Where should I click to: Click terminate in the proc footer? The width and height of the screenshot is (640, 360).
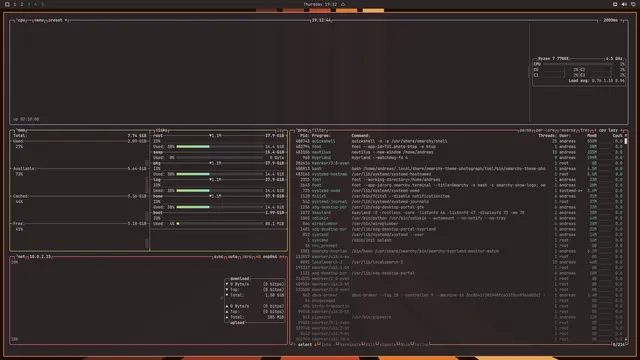[349, 345]
